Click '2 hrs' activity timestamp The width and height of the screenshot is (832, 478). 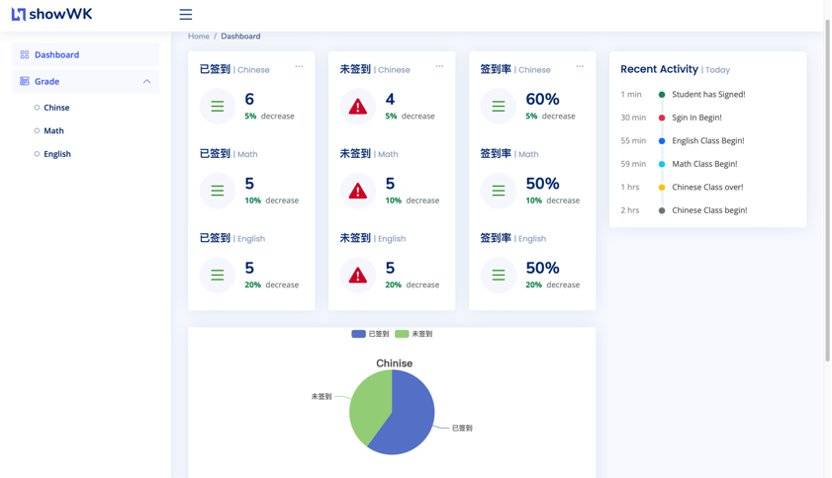tap(630, 211)
